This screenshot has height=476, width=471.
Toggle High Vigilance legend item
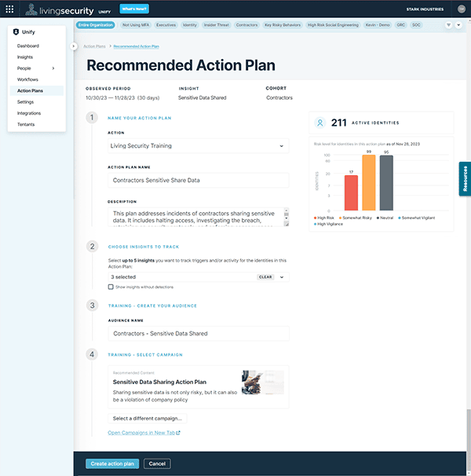[328, 224]
